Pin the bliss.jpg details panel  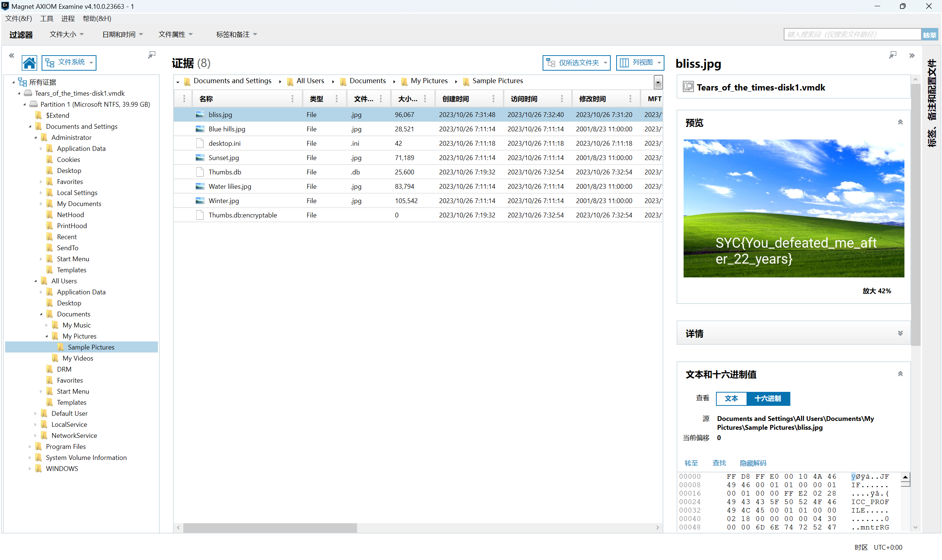(x=892, y=55)
